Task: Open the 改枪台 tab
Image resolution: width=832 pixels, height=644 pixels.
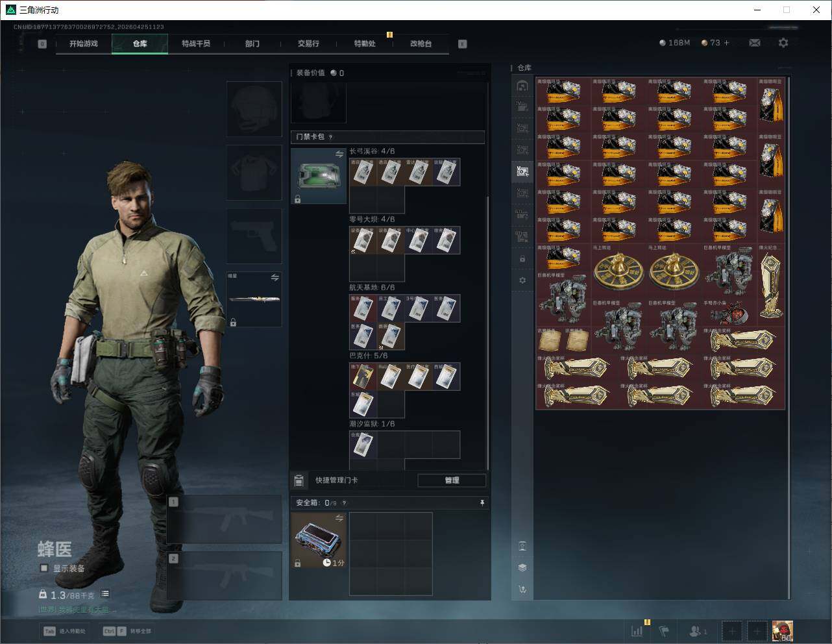Action: pos(421,43)
